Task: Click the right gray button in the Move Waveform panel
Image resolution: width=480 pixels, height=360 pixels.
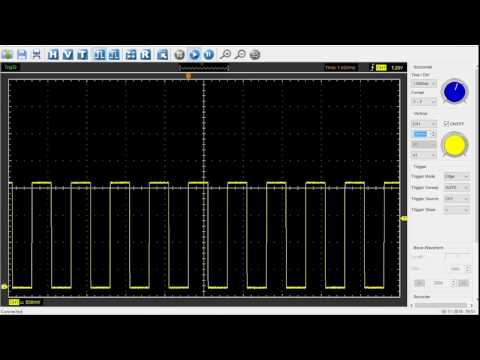Action: [463, 283]
